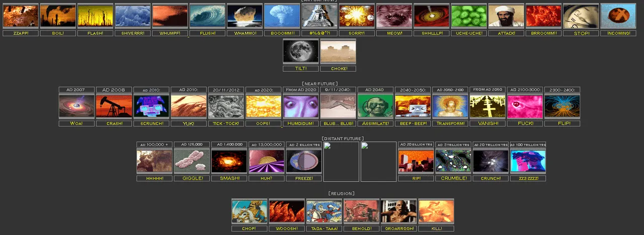Open the stone face TICK-TOCK! thumbnail
This screenshot has height=235, width=644.
tap(226, 106)
